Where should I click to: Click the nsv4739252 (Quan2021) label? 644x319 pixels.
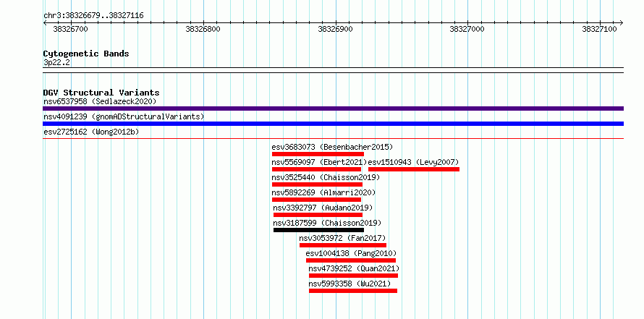coord(354,268)
